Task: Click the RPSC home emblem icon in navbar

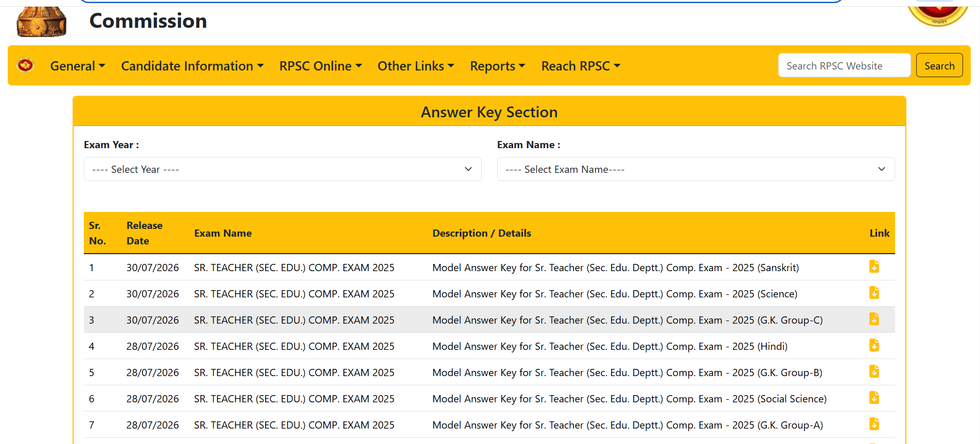Action: pos(25,65)
